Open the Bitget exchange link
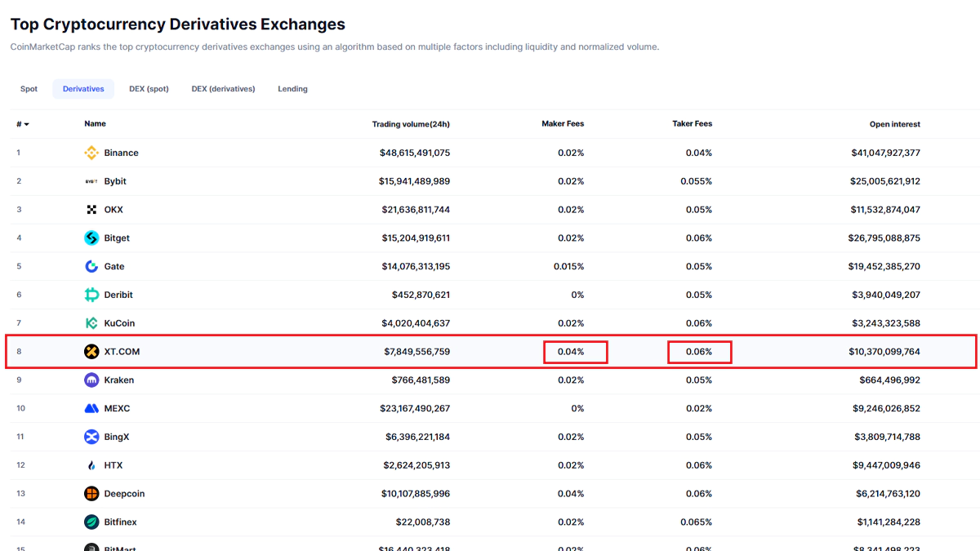Image resolution: width=980 pixels, height=551 pixels. [117, 238]
